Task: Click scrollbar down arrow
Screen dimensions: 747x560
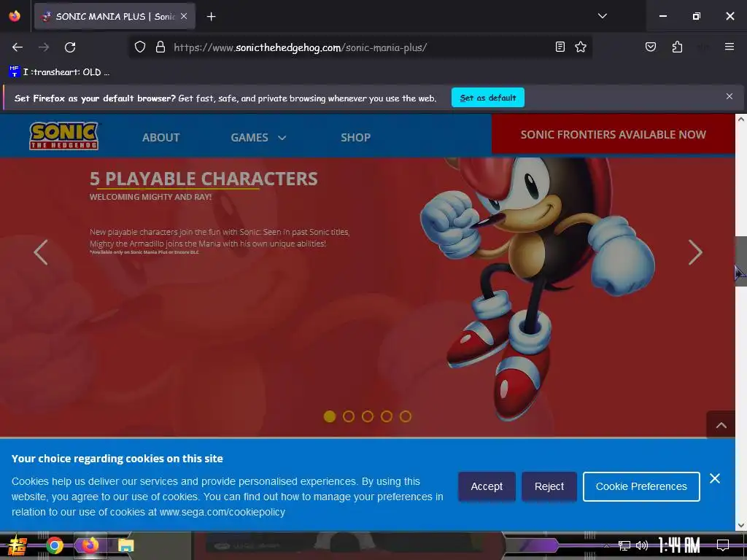Action: [741, 525]
